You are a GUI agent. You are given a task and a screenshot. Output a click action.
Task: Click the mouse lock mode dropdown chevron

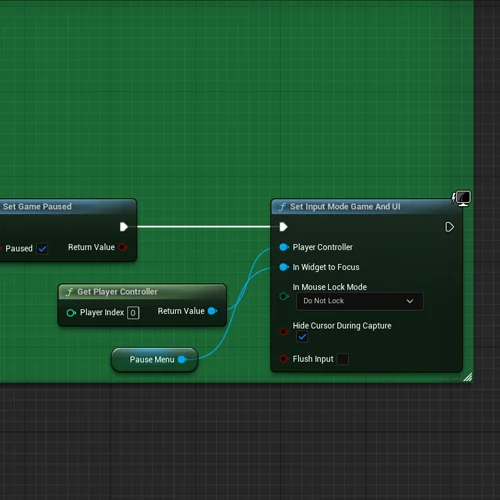410,301
